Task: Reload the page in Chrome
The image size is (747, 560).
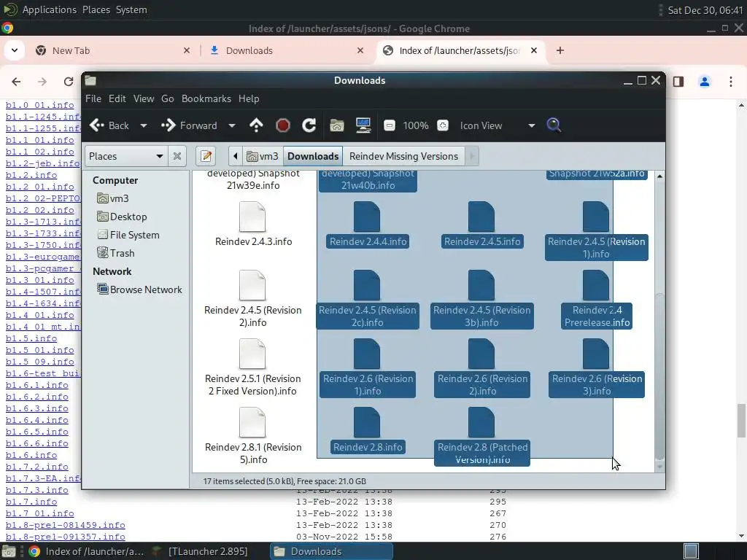Action: (69, 82)
